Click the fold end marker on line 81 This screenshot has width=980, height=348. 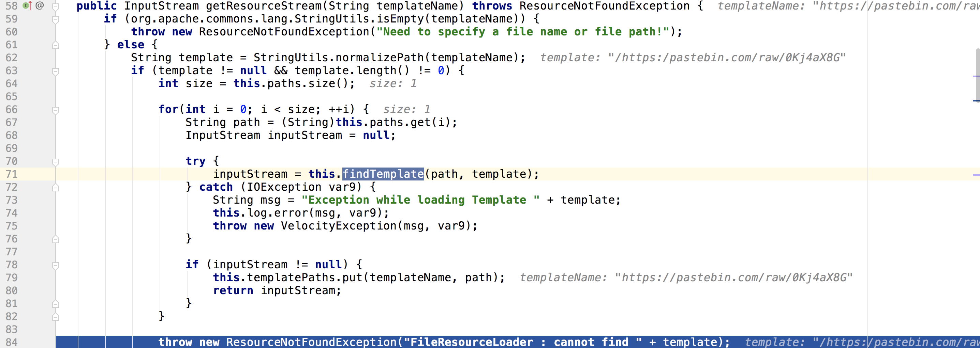click(56, 304)
